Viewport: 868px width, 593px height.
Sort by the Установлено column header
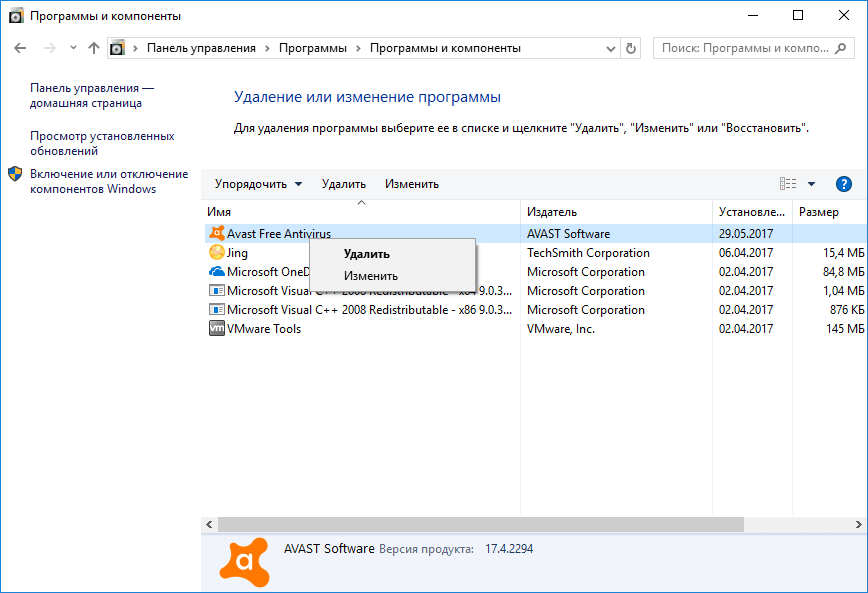752,212
